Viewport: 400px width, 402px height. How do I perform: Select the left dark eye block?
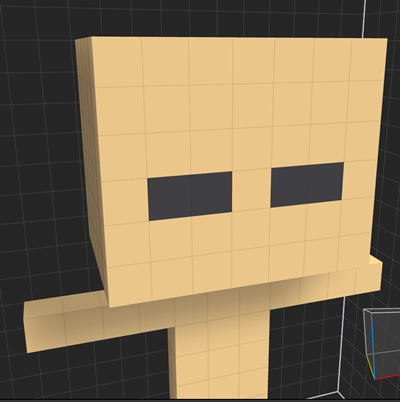point(190,196)
